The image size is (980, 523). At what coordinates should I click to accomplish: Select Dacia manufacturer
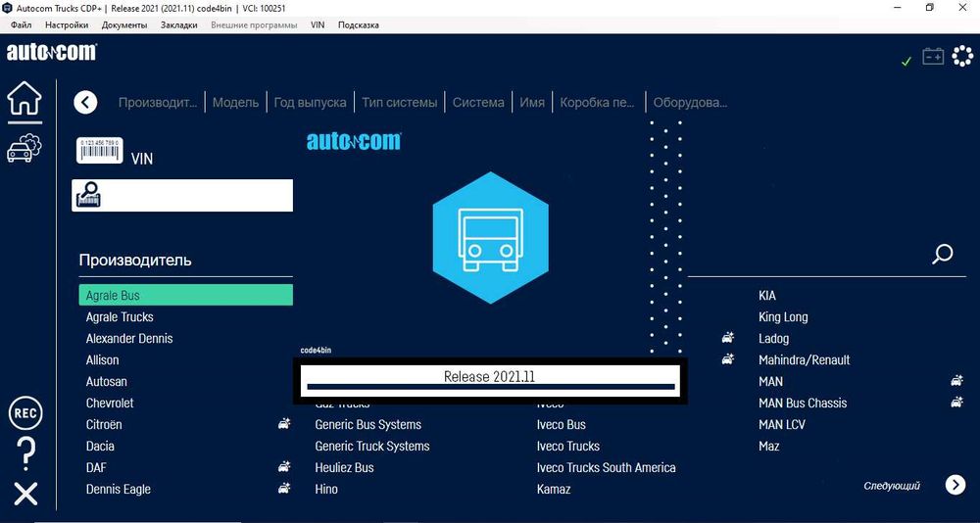[100, 447]
